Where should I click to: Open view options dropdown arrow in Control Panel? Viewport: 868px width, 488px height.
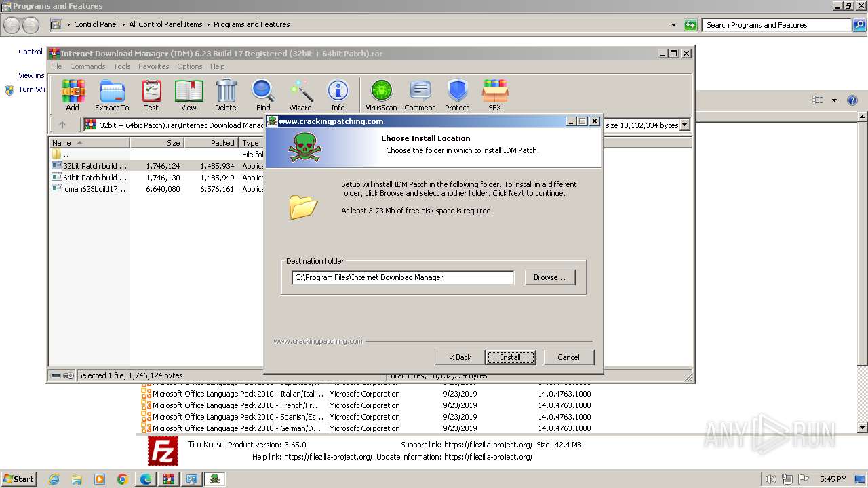point(834,100)
